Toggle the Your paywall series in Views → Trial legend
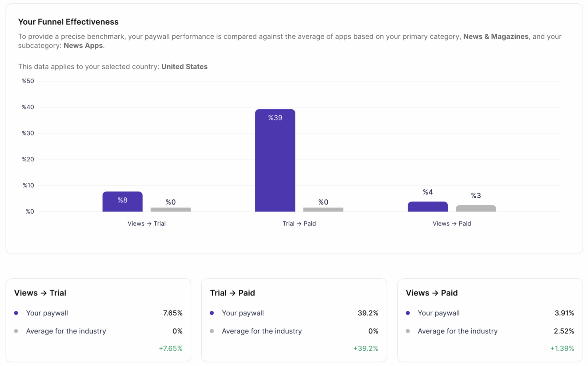The image size is (588, 366). click(x=47, y=313)
